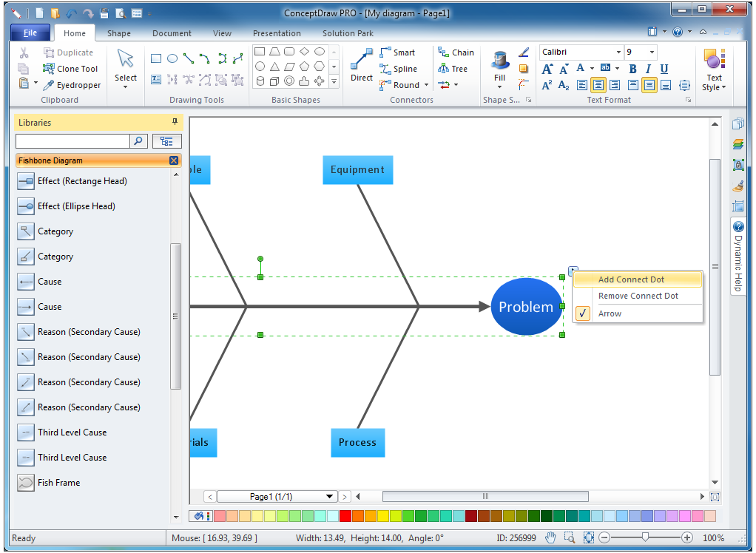Select the Fish Frame library shape
Viewport: 756px width, 553px height.
pos(58,483)
